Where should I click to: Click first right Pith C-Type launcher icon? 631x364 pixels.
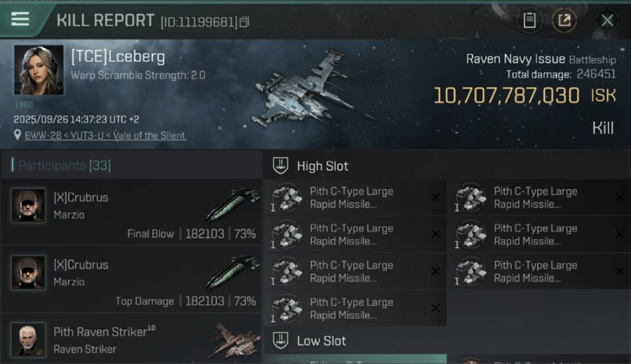(x=471, y=198)
